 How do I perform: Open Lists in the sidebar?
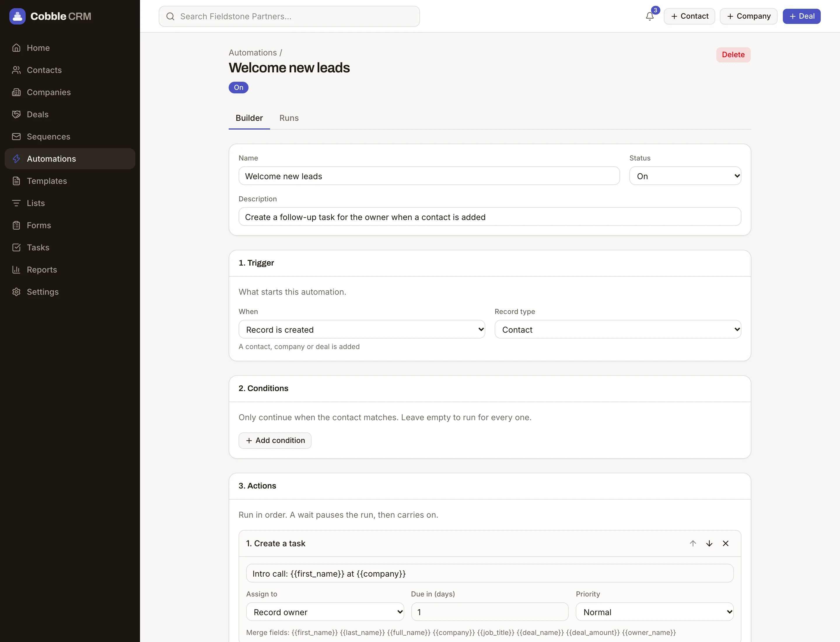pyautogui.click(x=70, y=203)
